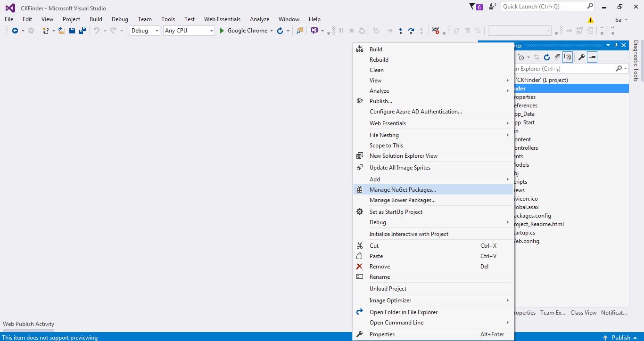Click Solution Explorer refresh icon
644x341 pixels.
(547, 57)
